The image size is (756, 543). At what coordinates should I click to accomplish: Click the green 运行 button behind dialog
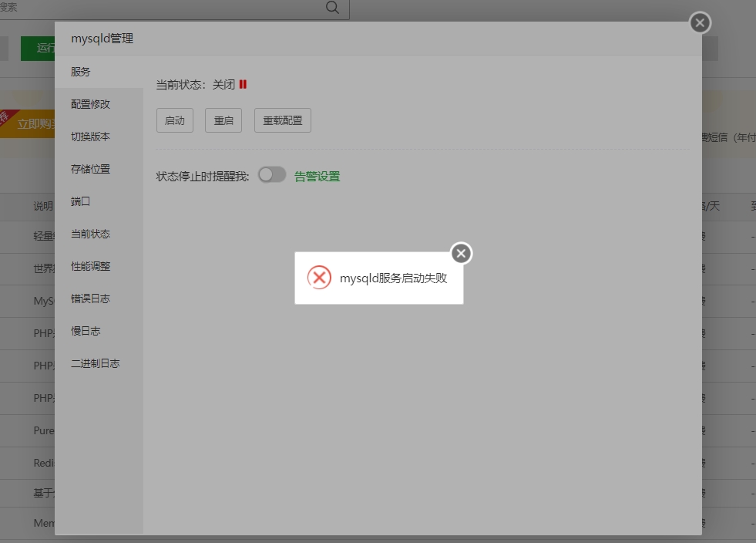click(x=38, y=48)
